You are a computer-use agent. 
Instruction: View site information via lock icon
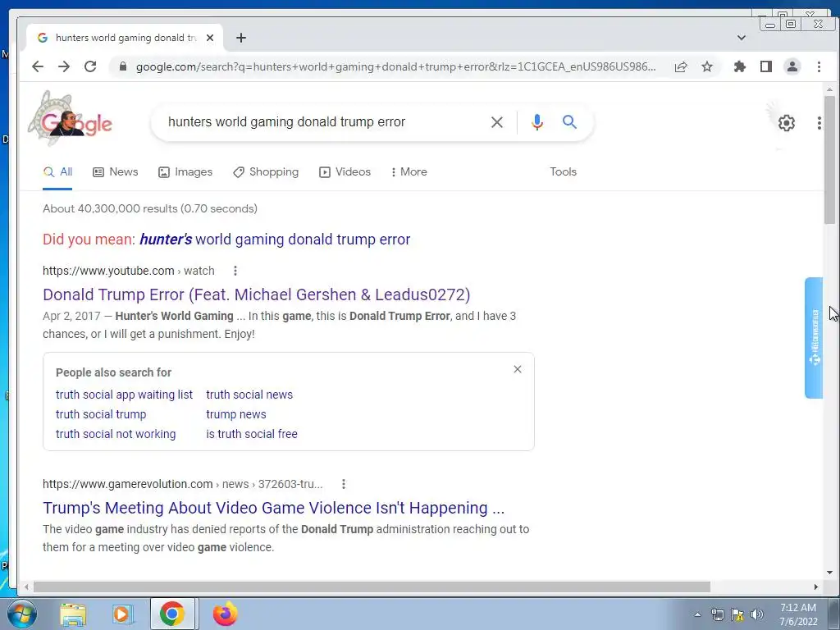coord(123,66)
